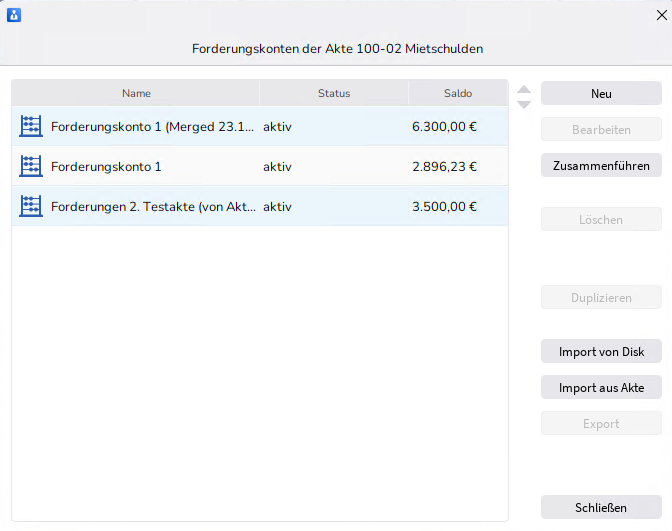Click the aktiv status of the 2.896,23 € account

[x=277, y=167]
